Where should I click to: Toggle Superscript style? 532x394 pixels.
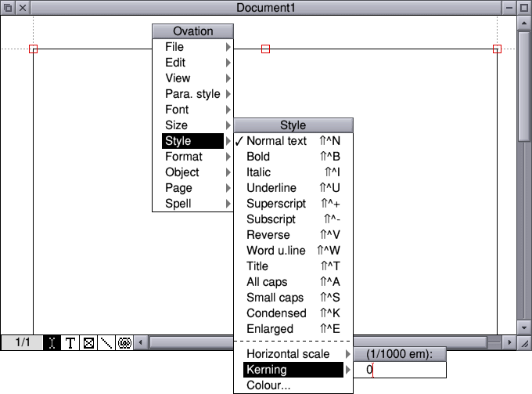(x=293, y=203)
